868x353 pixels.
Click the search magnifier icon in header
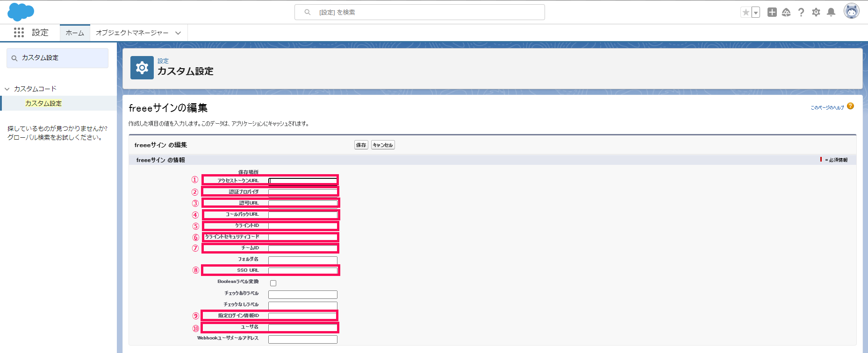coord(308,12)
